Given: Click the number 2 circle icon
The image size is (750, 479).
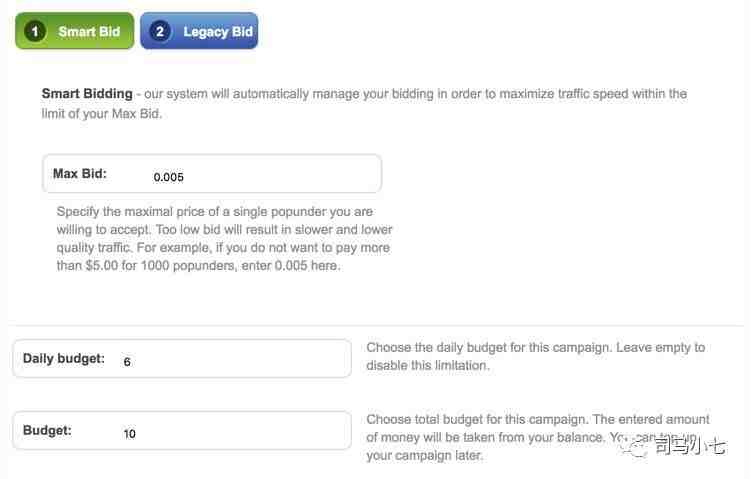Looking at the screenshot, I should pyautogui.click(x=160, y=32).
